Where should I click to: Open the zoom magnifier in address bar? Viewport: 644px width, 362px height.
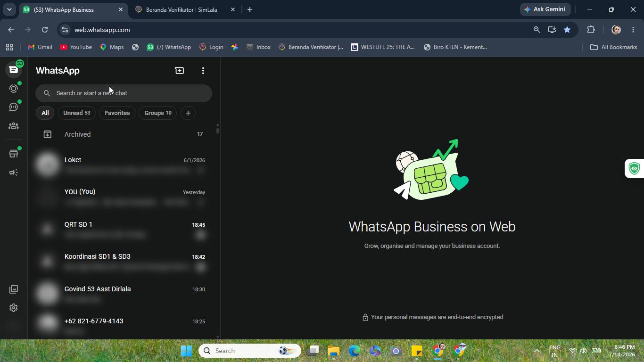(x=537, y=30)
